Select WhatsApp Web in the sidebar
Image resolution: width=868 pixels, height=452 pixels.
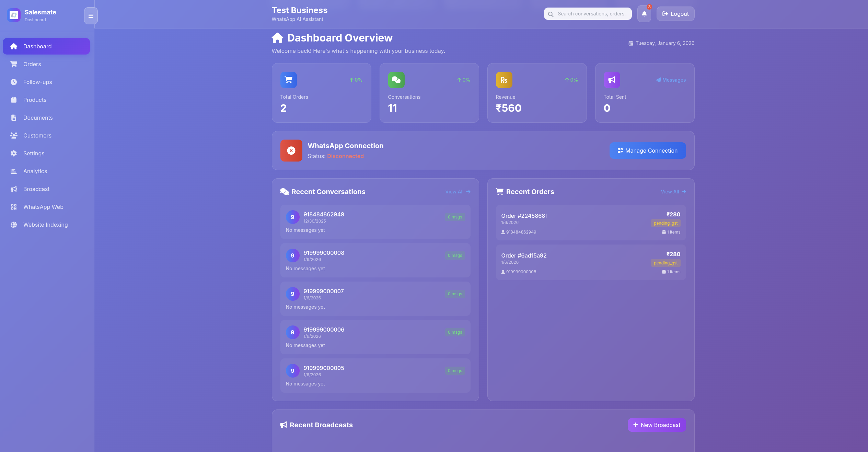(43, 207)
